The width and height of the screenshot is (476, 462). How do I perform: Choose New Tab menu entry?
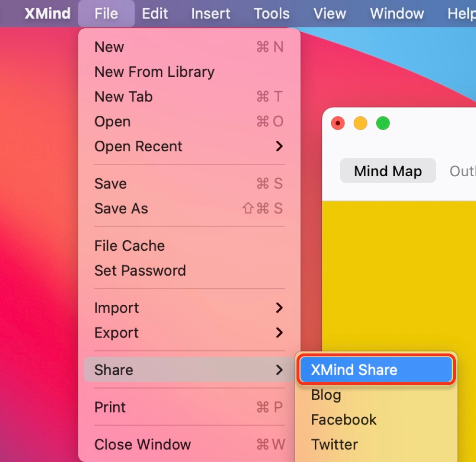[190, 97]
